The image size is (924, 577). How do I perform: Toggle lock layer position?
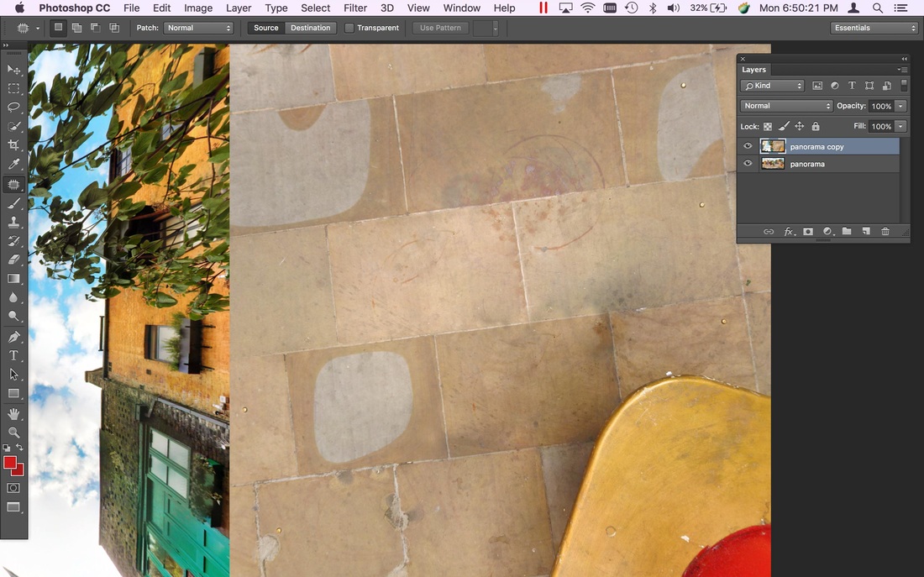pos(800,126)
